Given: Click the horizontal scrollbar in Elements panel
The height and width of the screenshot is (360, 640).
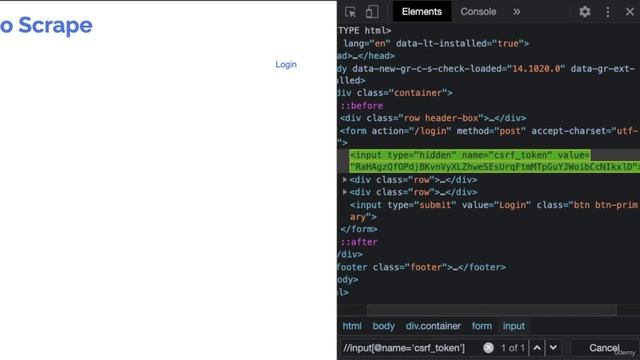Looking at the screenshot, I should (491, 310).
